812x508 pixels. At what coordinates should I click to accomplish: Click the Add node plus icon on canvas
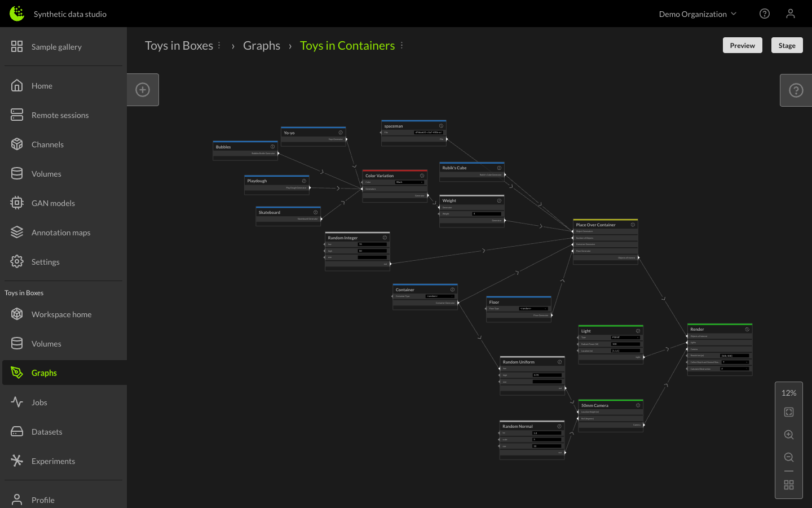(x=143, y=89)
